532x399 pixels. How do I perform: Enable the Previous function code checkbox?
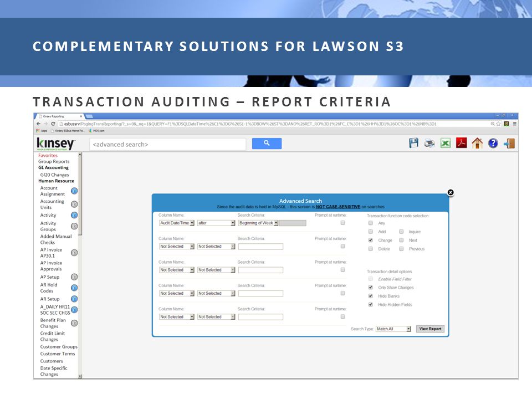point(401,249)
